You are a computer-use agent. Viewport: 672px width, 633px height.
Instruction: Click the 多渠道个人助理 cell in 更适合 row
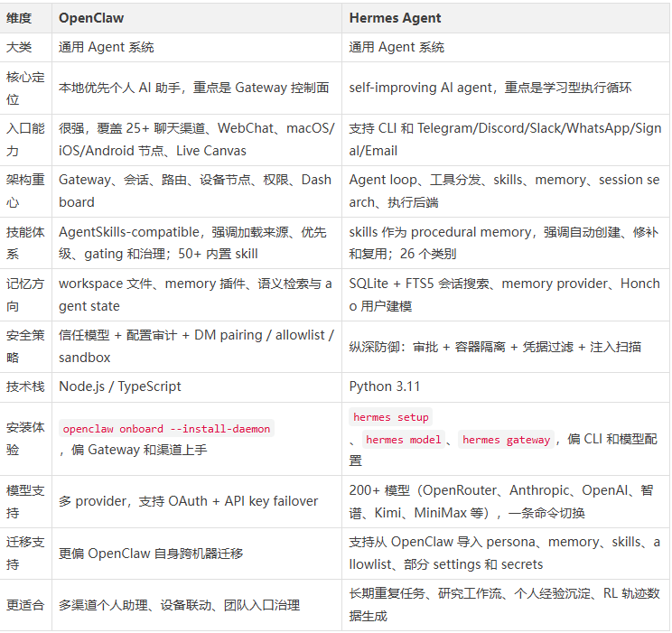(x=179, y=605)
